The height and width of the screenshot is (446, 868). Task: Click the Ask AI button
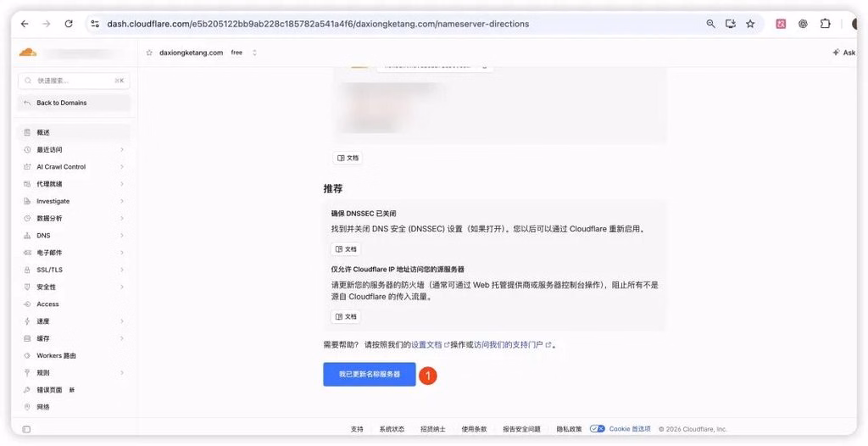[844, 53]
